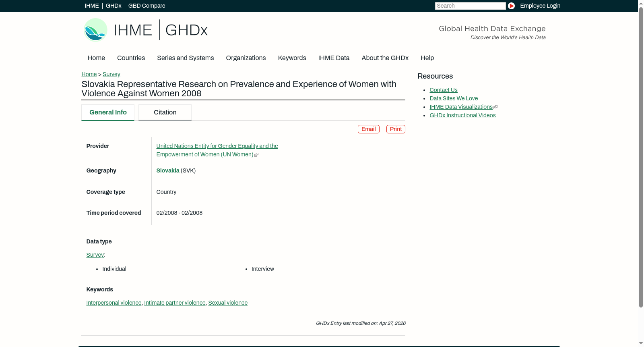Open IHME link in top bar
Screen dimensions: 644x347
[92, 6]
